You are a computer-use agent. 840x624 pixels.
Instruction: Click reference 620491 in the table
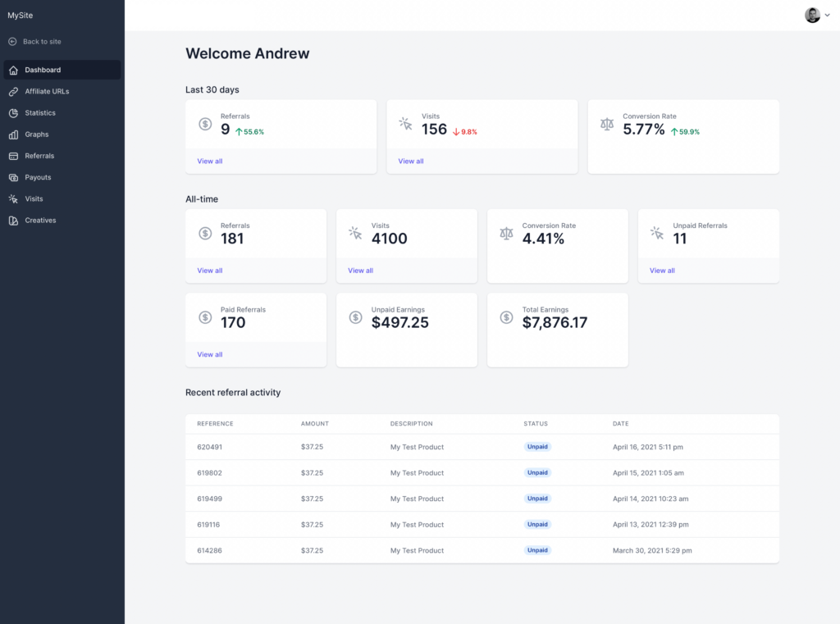(x=209, y=447)
